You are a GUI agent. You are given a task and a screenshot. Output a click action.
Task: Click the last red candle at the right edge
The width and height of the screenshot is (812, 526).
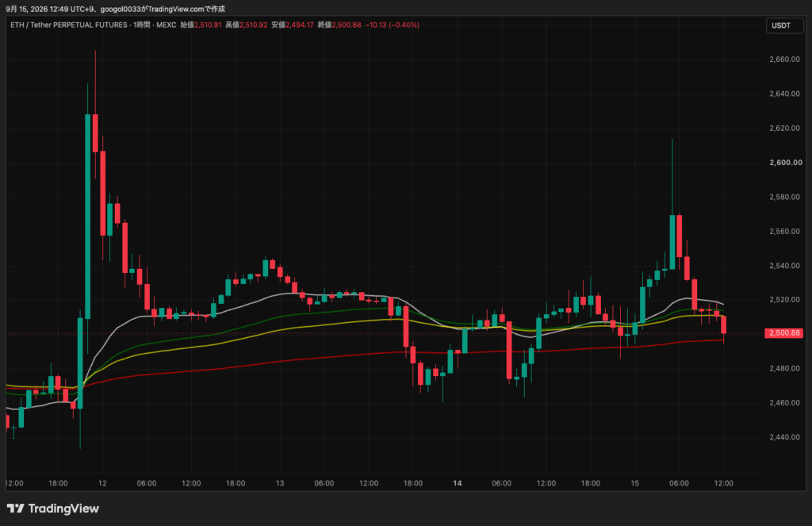(723, 325)
